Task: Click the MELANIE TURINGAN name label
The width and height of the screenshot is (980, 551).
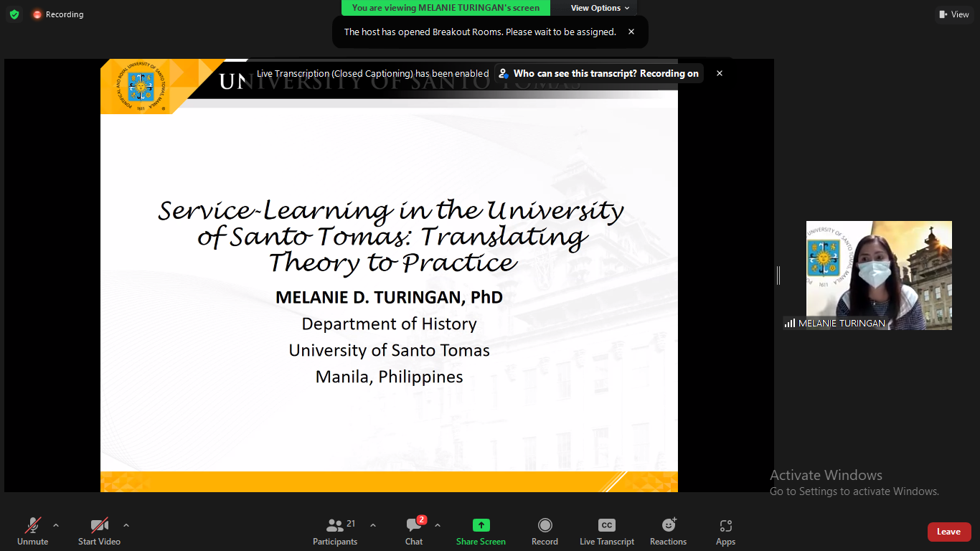Action: (842, 324)
